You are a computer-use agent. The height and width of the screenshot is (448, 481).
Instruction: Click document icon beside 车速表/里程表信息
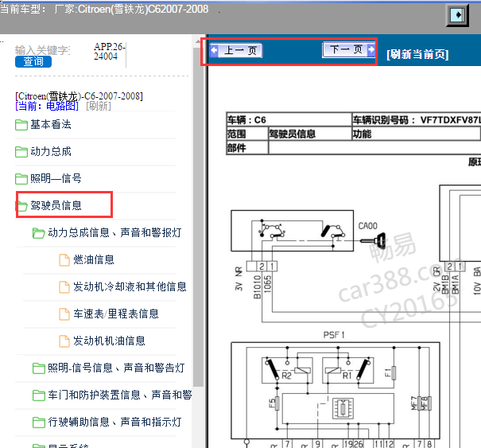pos(64,314)
